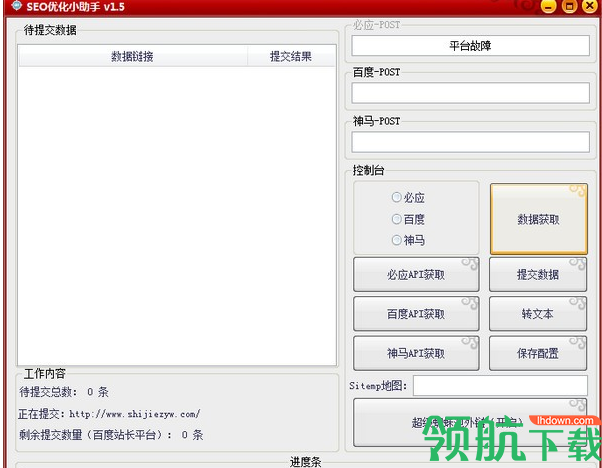Image resolution: width=602 pixels, height=468 pixels.
Task: Click the 转文本 button
Action: pyautogui.click(x=538, y=314)
